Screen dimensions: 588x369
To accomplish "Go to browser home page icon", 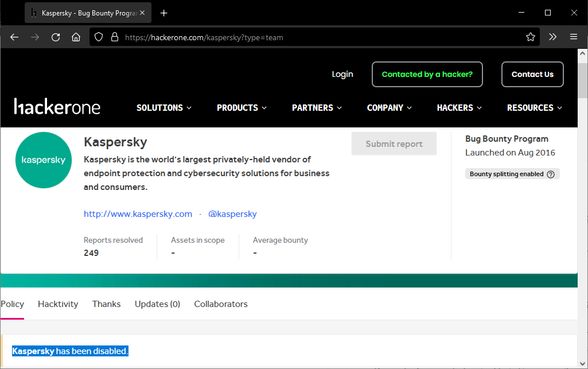I will [x=76, y=37].
